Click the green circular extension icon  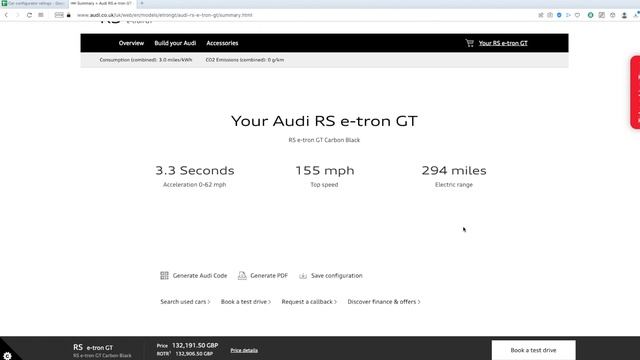(590, 15)
